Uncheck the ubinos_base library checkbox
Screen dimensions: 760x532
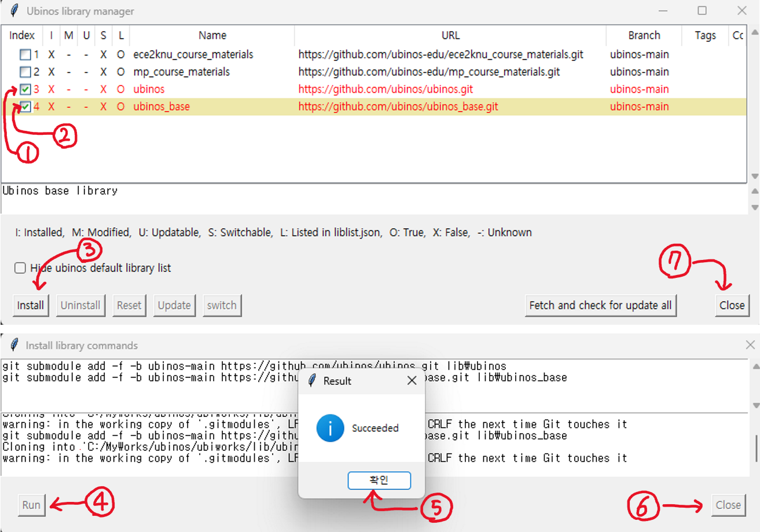(x=25, y=107)
